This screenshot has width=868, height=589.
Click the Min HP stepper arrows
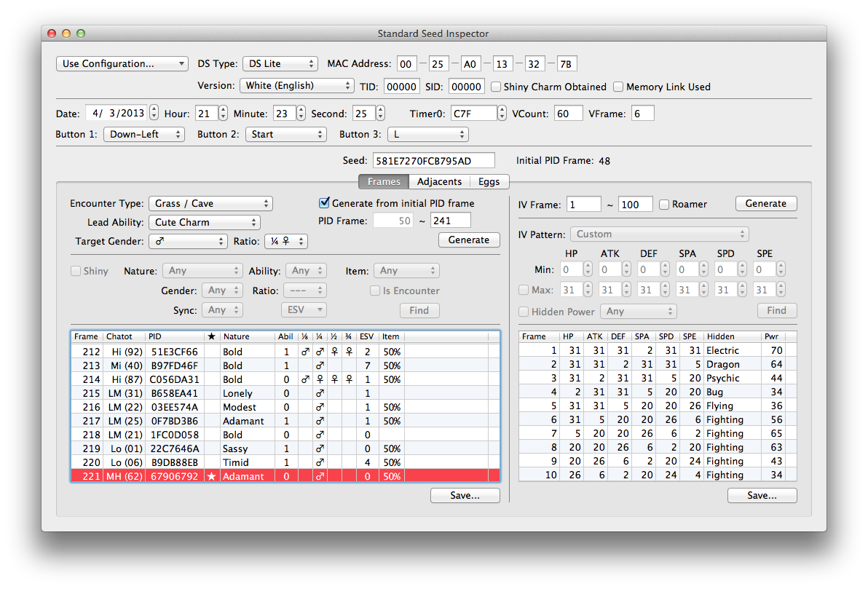click(x=588, y=269)
